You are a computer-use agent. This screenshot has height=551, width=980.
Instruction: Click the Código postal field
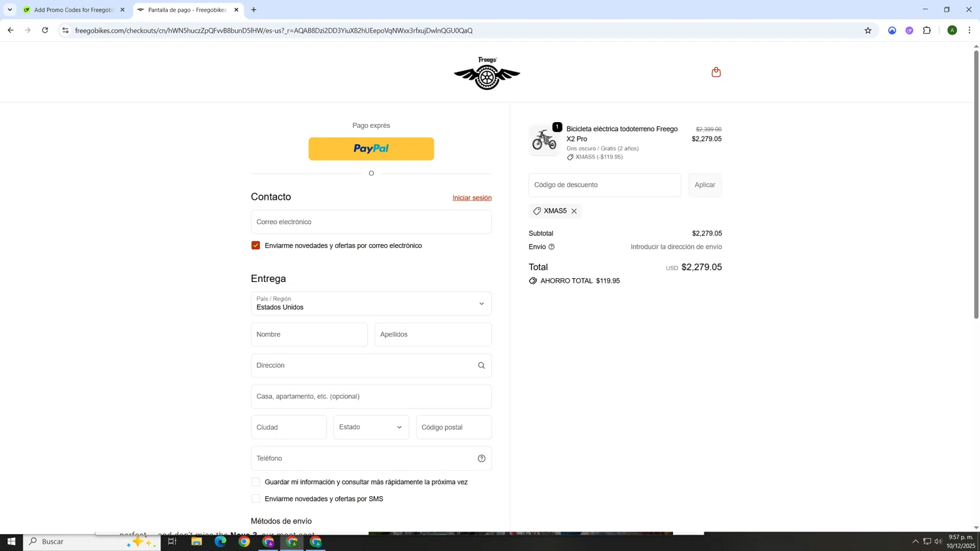(x=453, y=427)
